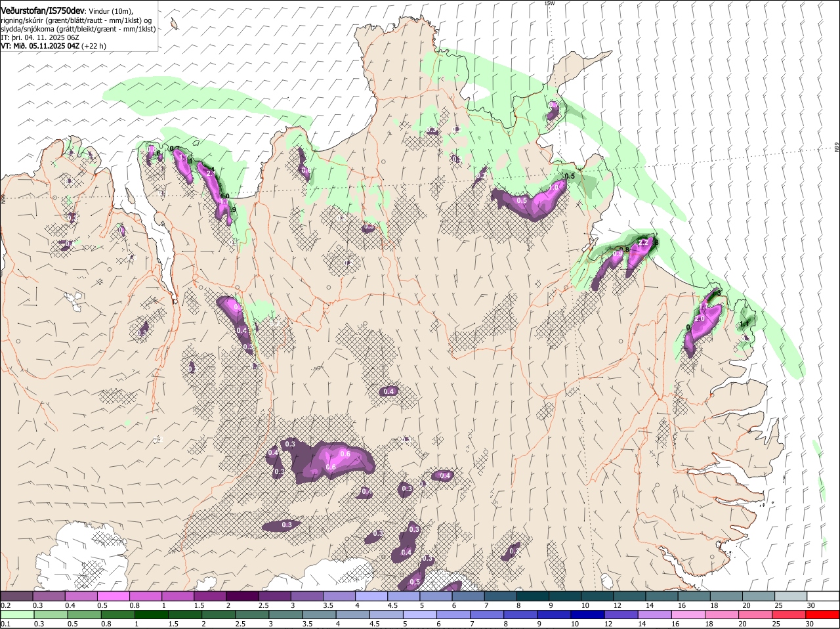Select upper legend swatch labeled 0.2

point(16,596)
